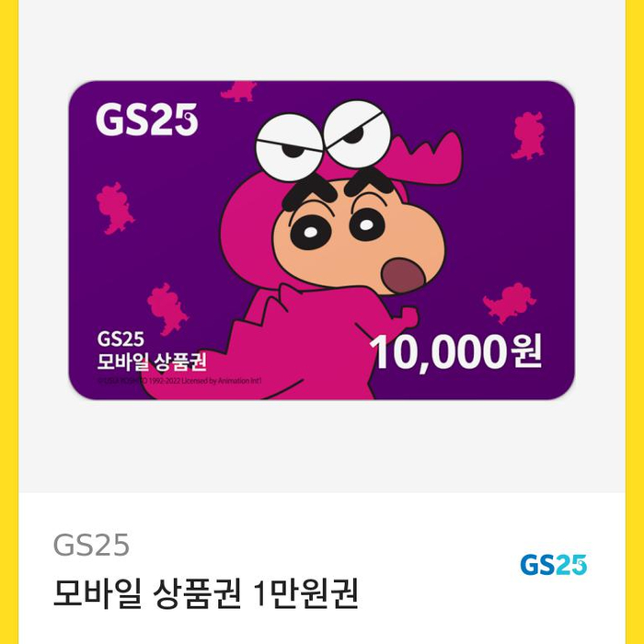The height and width of the screenshot is (644, 644).
Task: Tap the blue GS25 brand logo
Action: click(x=553, y=565)
